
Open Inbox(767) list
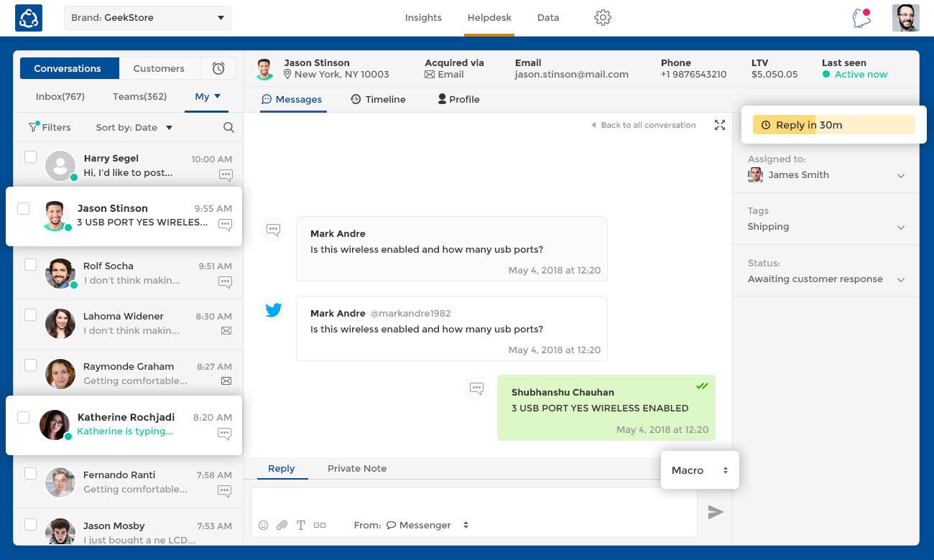click(60, 96)
